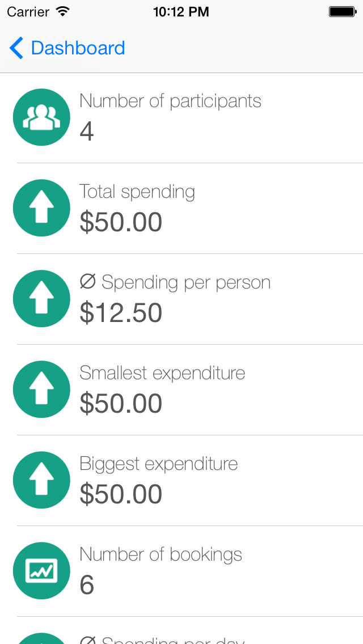Screen dimensions: 363x644
Task: Tap the Biggest expenditure label
Action: [x=158, y=464]
